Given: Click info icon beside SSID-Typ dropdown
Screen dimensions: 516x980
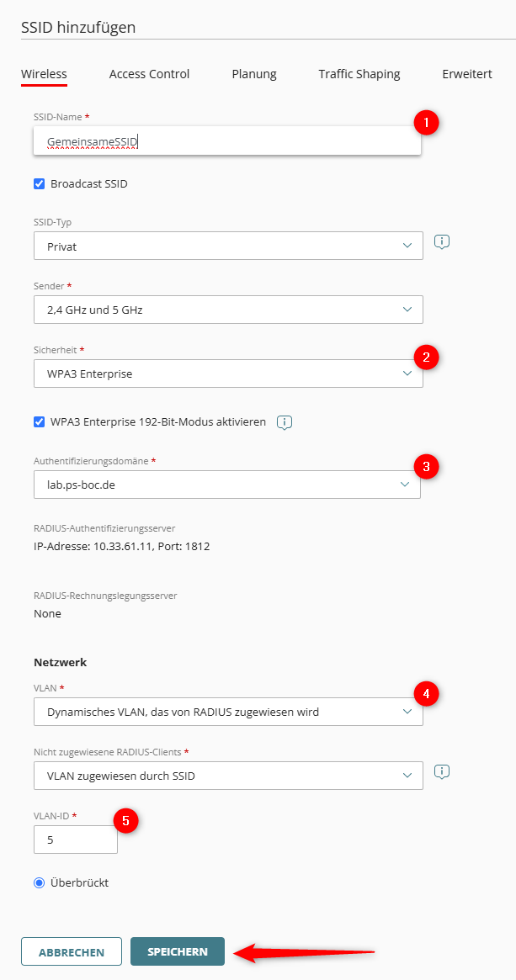Looking at the screenshot, I should 442,241.
